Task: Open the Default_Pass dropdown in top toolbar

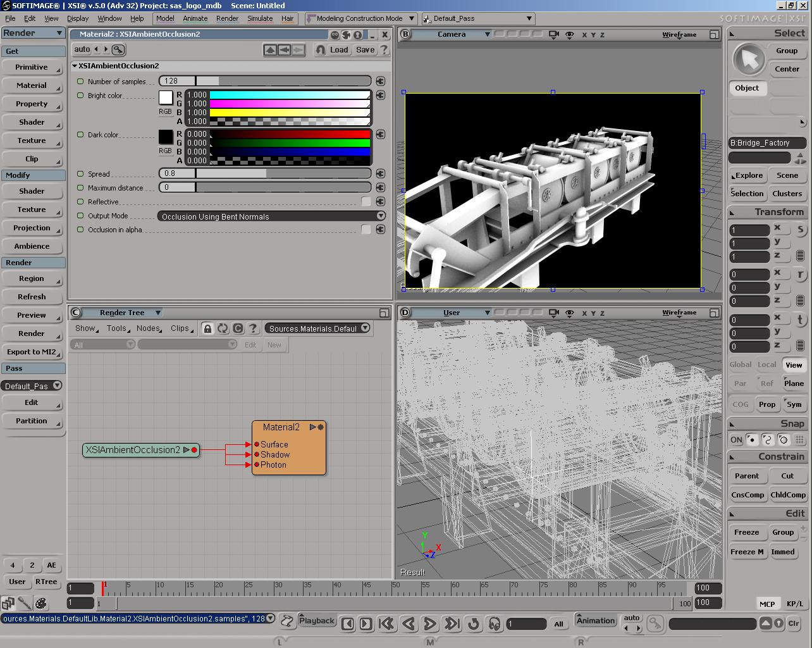Action: (x=478, y=18)
